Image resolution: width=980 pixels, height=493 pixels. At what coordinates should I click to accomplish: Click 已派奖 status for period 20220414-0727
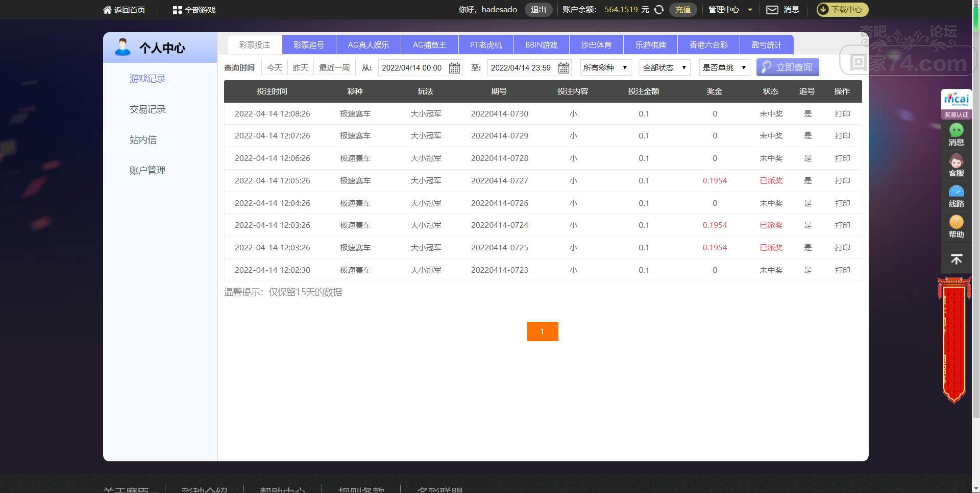click(771, 181)
